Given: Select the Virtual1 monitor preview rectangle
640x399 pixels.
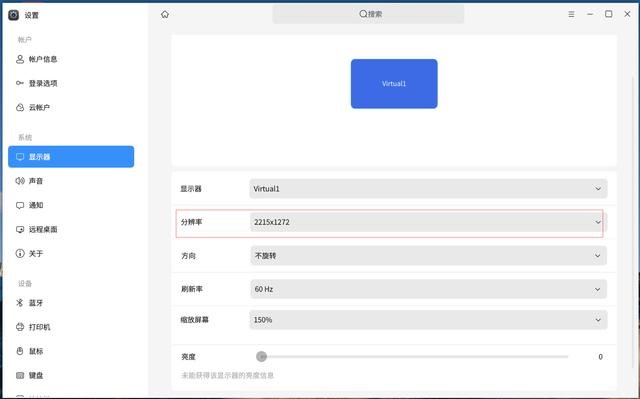Looking at the screenshot, I should tap(394, 84).
